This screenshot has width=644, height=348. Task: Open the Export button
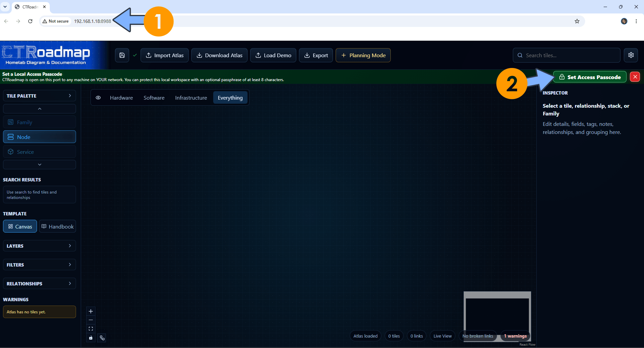pyautogui.click(x=316, y=55)
